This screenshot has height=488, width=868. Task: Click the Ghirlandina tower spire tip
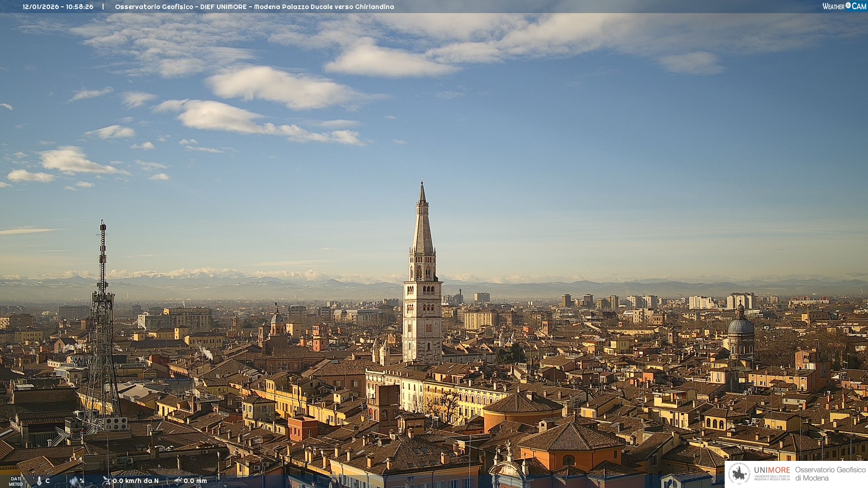click(422, 183)
